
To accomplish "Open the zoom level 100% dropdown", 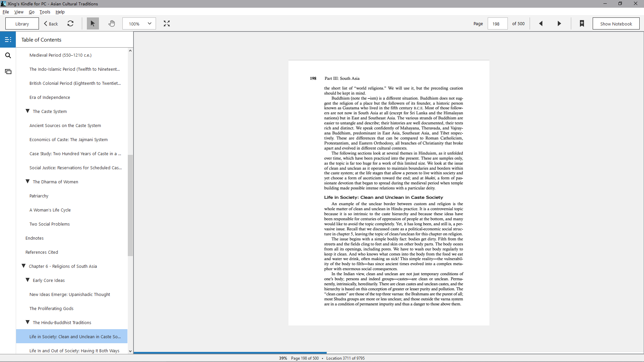I will (139, 24).
